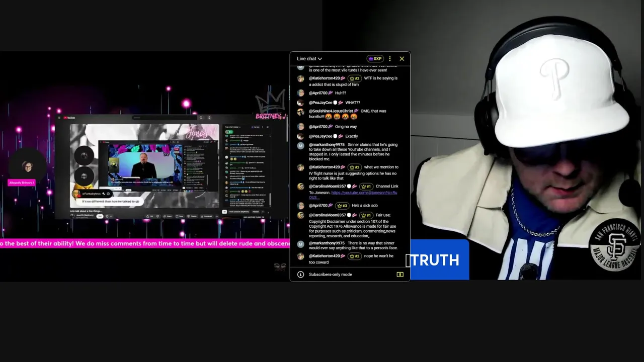Click the #1 crown badge on the Channel Link message

(366, 187)
